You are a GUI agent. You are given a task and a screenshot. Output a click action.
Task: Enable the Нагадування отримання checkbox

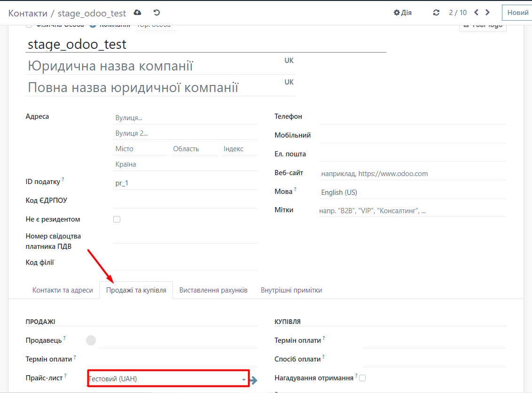[x=362, y=378]
